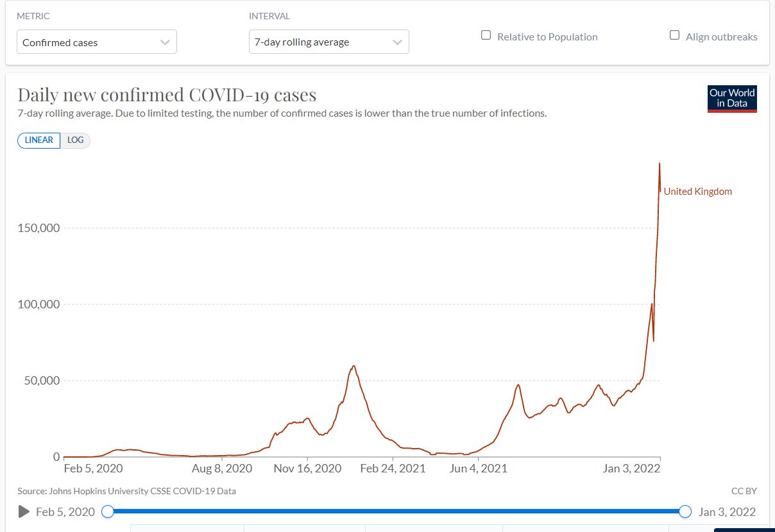Click the middle of the blue timeline bar
The height and width of the screenshot is (532, 775).
(x=396, y=511)
